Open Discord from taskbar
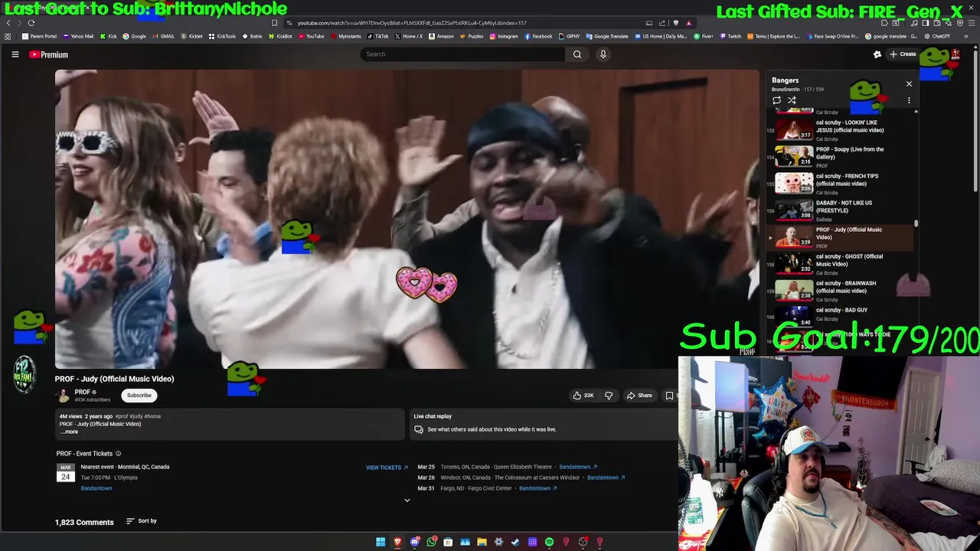 414,542
